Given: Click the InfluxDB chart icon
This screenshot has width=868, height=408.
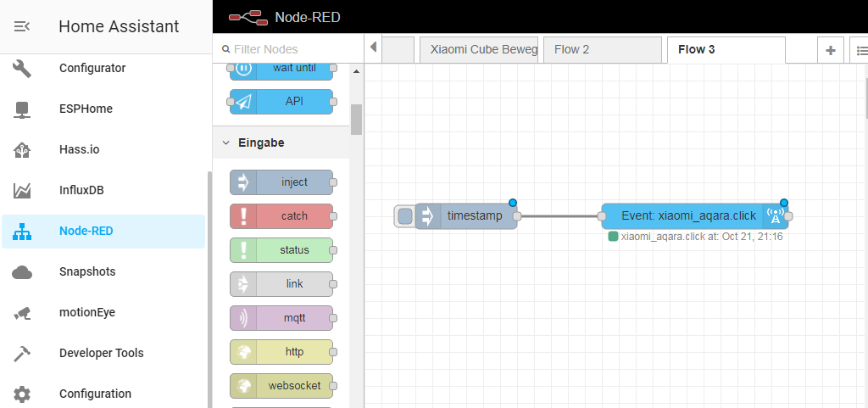Looking at the screenshot, I should click(x=22, y=191).
